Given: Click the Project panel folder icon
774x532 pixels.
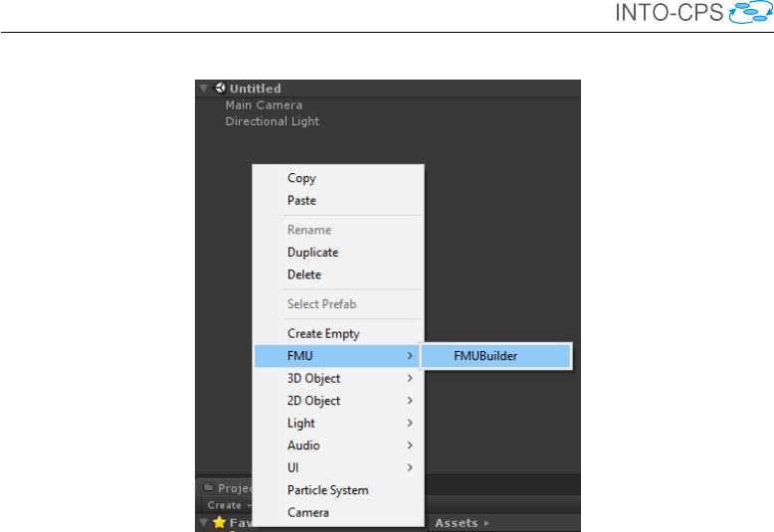Looking at the screenshot, I should pyautogui.click(x=208, y=487).
